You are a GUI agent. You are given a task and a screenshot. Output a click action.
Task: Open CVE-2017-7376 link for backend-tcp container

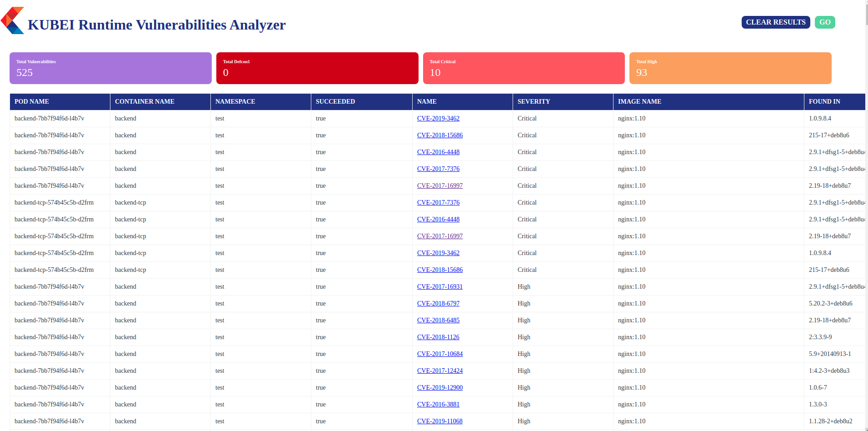click(x=438, y=202)
